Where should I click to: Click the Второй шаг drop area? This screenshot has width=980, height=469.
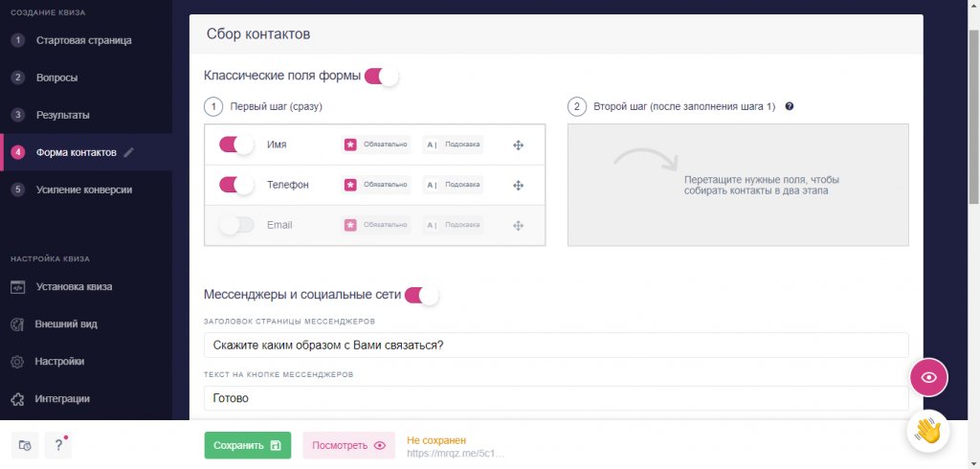click(738, 185)
